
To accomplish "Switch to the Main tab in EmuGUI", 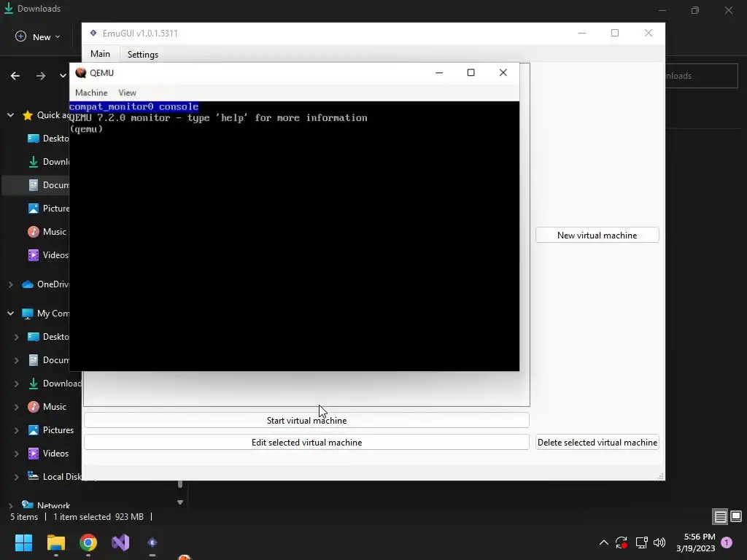I will (x=100, y=54).
